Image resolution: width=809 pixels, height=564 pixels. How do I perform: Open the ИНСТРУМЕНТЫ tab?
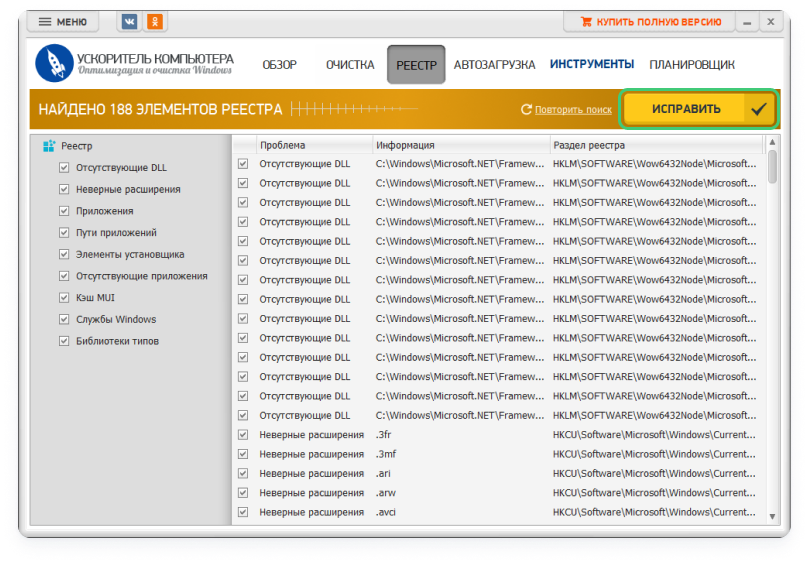(x=592, y=64)
